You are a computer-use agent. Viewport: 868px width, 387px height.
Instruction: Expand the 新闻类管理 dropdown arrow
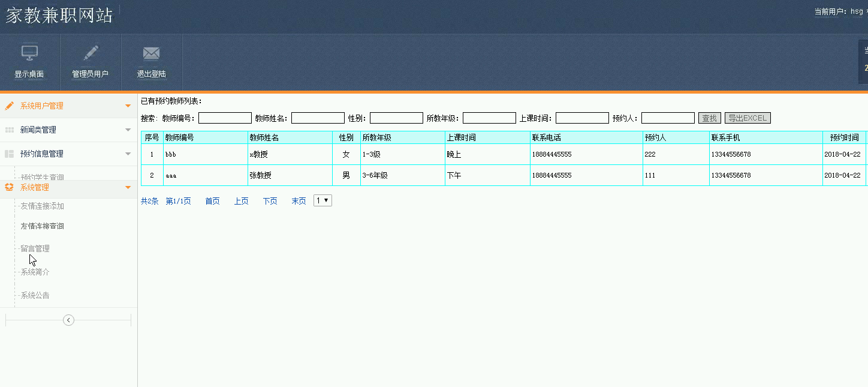point(128,130)
